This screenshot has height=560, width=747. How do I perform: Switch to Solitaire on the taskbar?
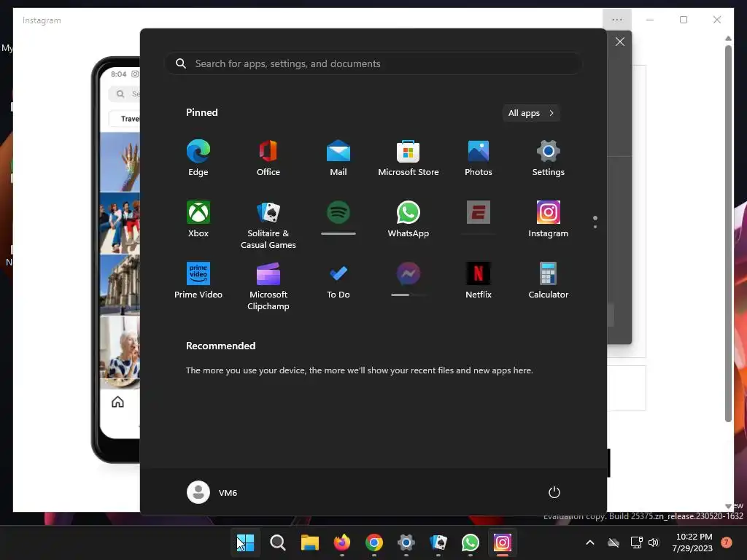(x=438, y=542)
